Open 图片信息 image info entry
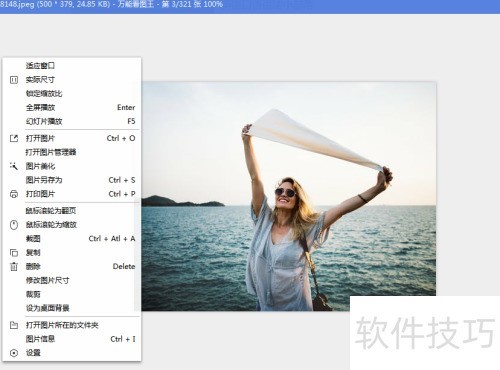Screen dimensions: 500x370 click(71, 339)
